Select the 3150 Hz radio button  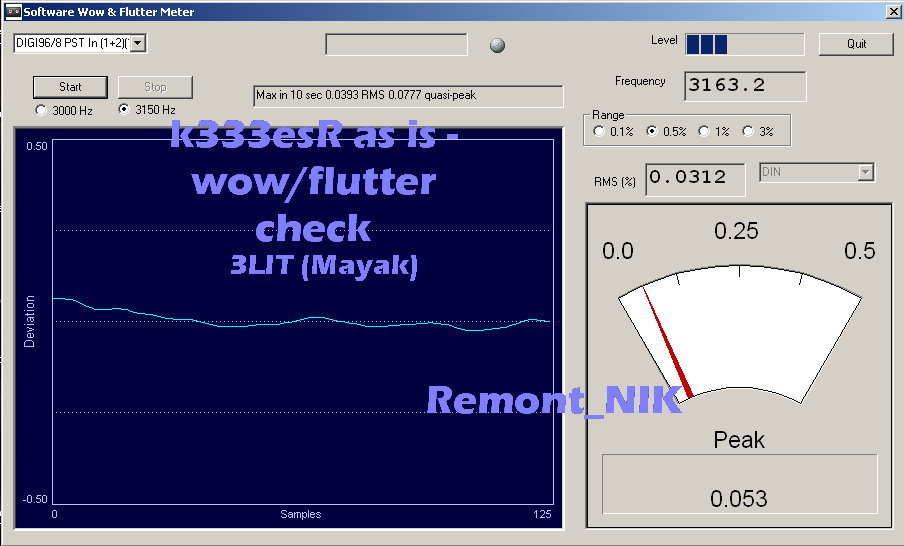[125, 110]
